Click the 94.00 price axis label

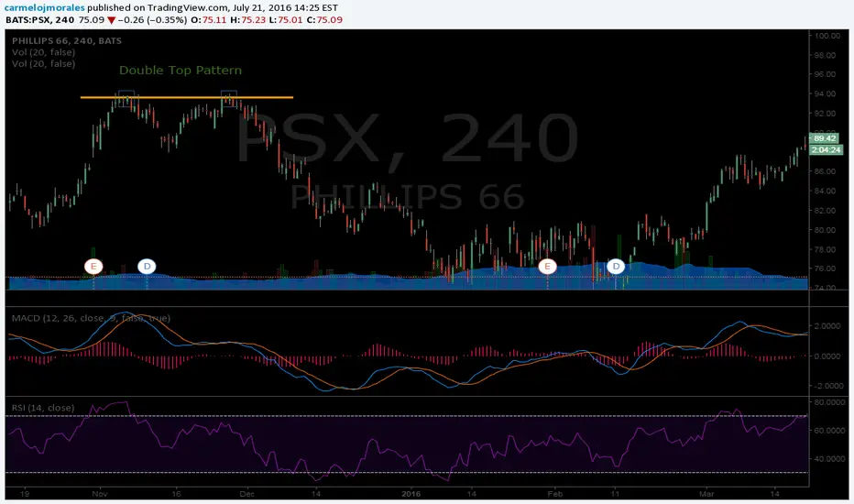[x=826, y=93]
